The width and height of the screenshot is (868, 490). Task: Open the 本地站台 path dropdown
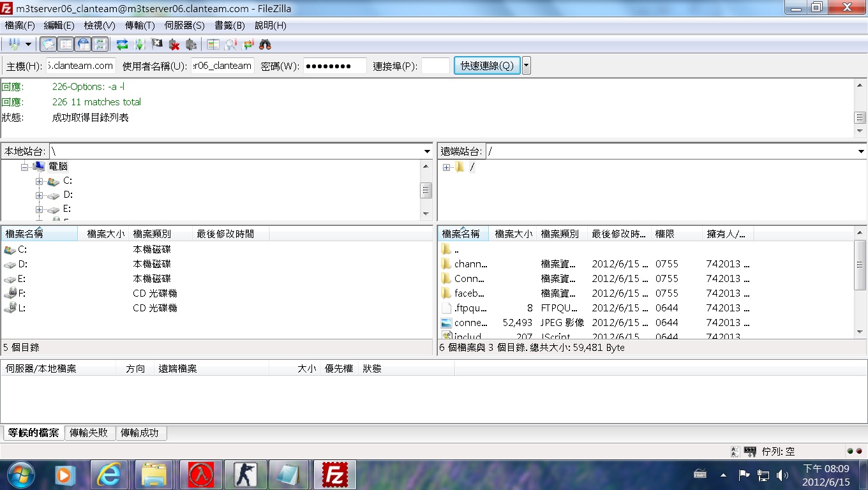click(427, 151)
